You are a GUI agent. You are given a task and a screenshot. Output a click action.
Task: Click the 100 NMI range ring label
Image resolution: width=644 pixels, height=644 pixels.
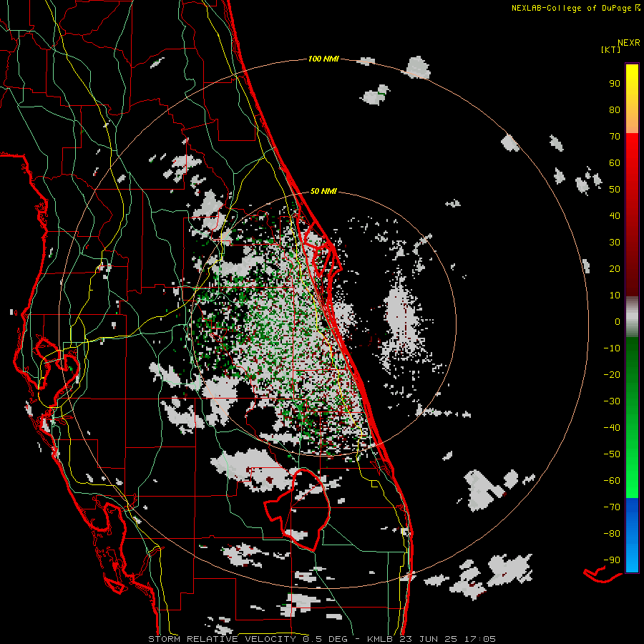[x=323, y=59]
